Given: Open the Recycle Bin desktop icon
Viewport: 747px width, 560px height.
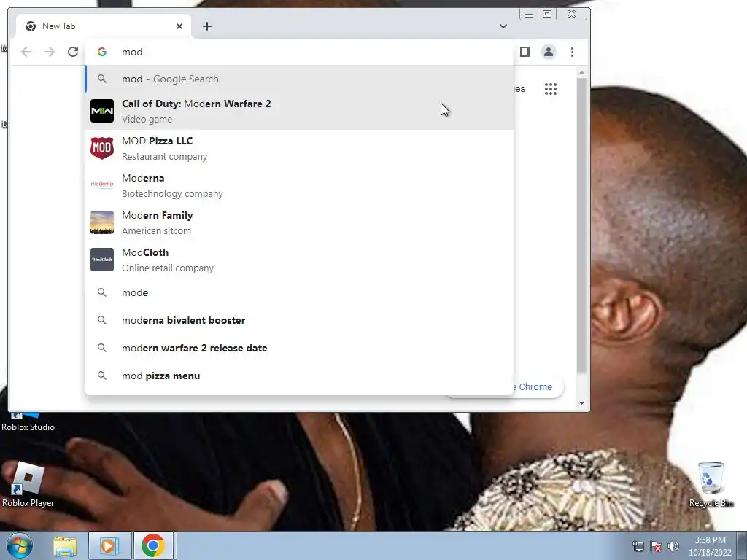Looking at the screenshot, I should (711, 484).
